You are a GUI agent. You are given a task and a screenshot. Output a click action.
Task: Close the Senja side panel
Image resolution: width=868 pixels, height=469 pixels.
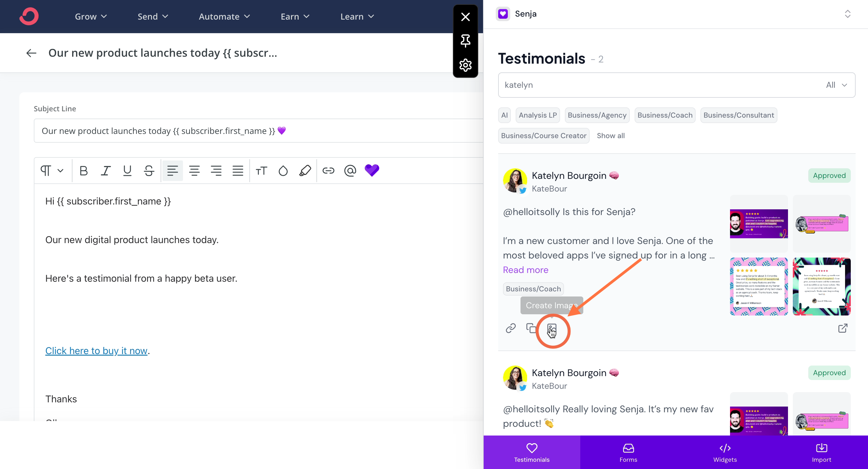pos(465,17)
